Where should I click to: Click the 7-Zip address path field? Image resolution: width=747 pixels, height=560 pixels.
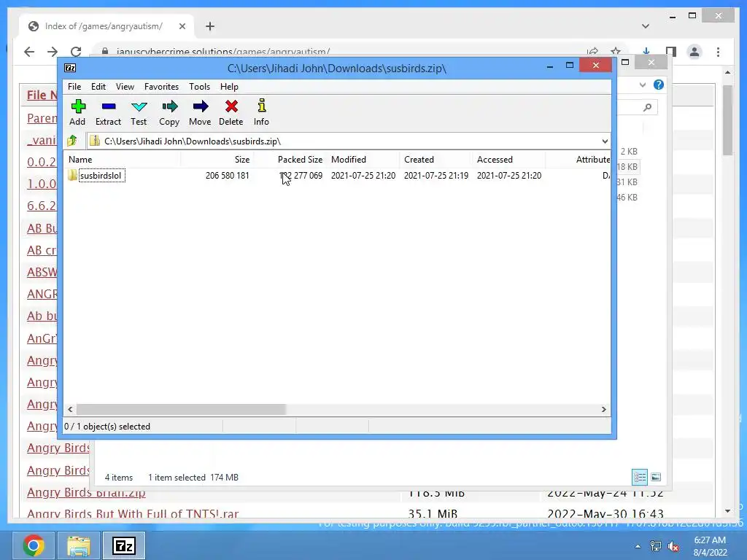(x=343, y=141)
